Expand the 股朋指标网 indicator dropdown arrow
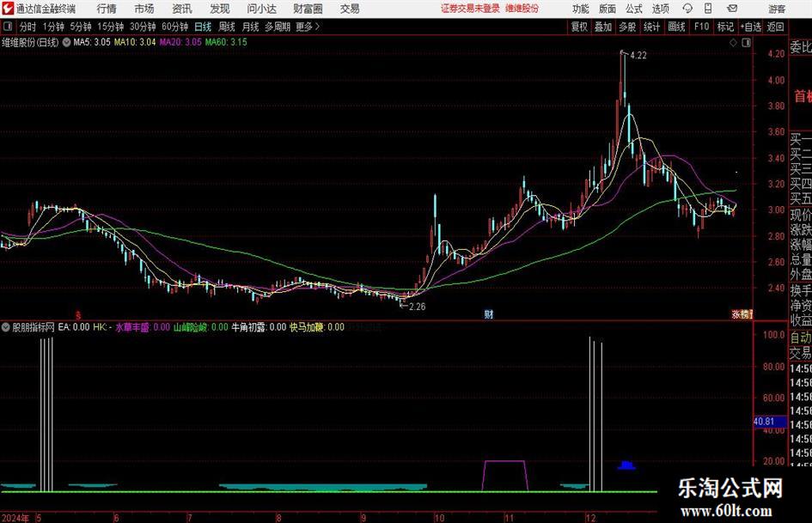 pyautogui.click(x=6, y=327)
